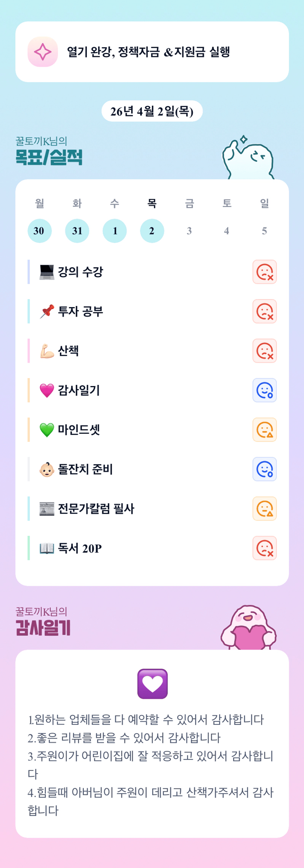
Task: Open the 26년 4월 2일(목) date selector
Action: (152, 111)
